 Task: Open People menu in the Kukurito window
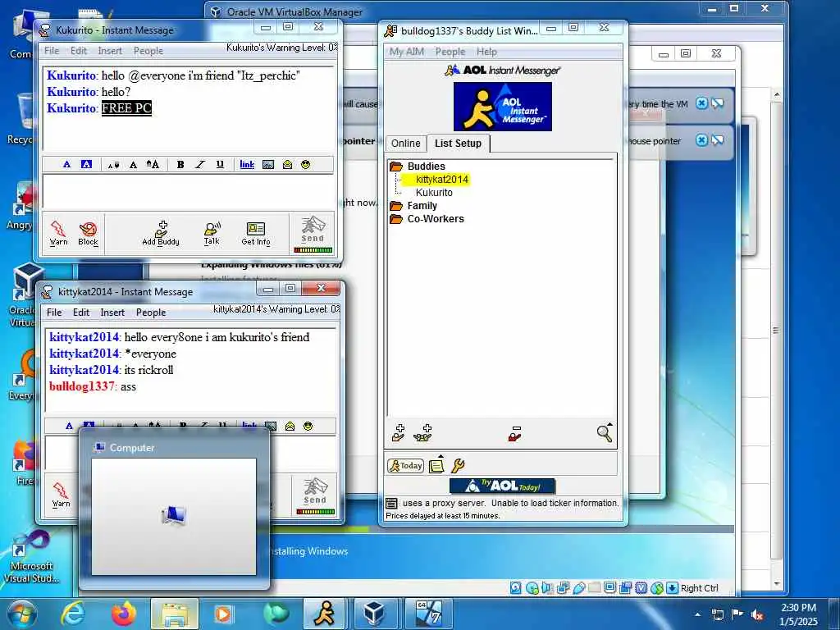pyautogui.click(x=148, y=51)
